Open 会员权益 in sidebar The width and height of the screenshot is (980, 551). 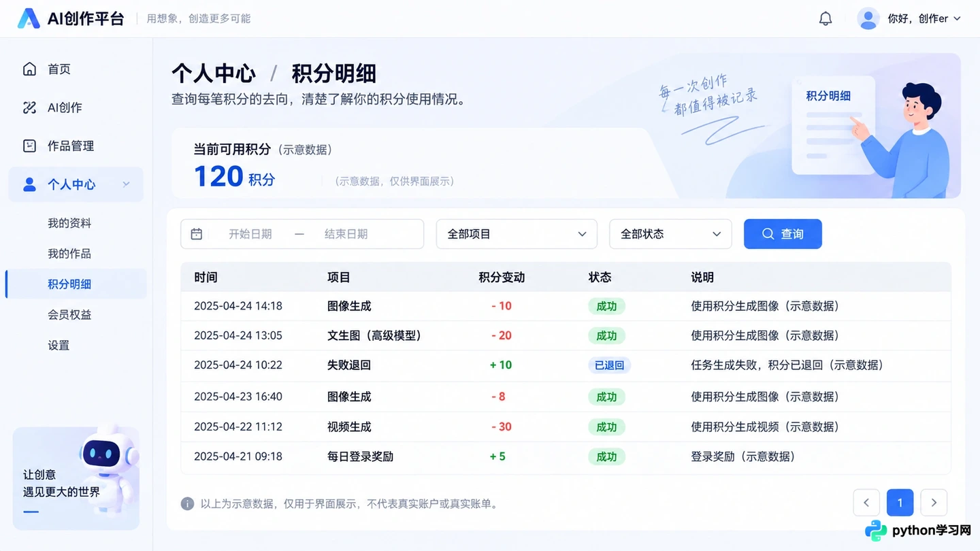(x=69, y=314)
